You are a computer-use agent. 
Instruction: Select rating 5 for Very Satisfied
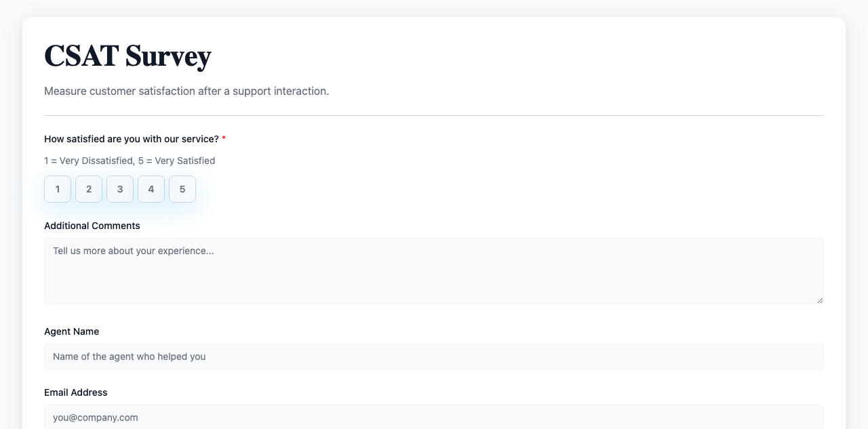[182, 189]
